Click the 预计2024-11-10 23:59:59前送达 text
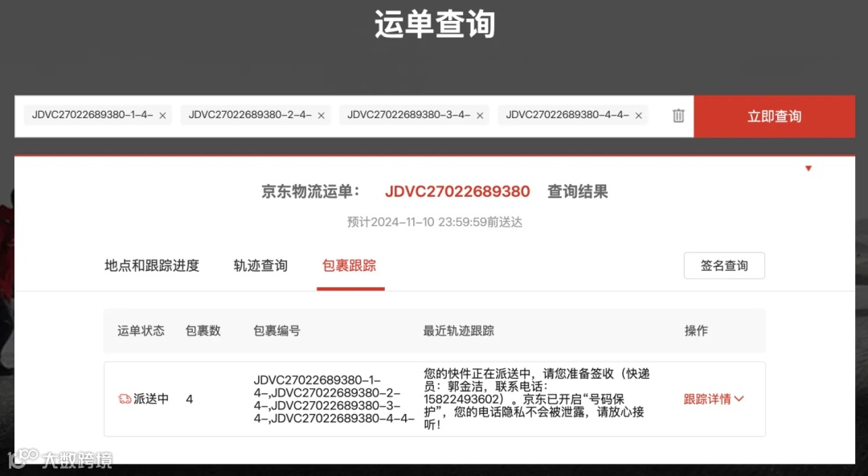This screenshot has height=476, width=868. (435, 222)
